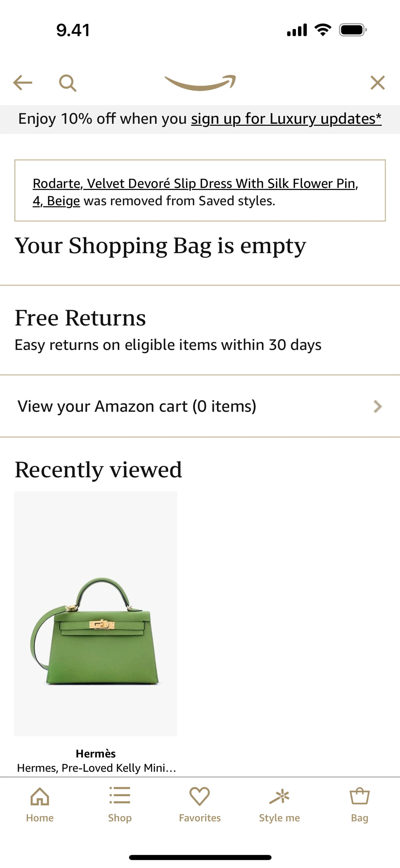Tap the Hermès brand name label
400x868 pixels.
[x=96, y=754]
